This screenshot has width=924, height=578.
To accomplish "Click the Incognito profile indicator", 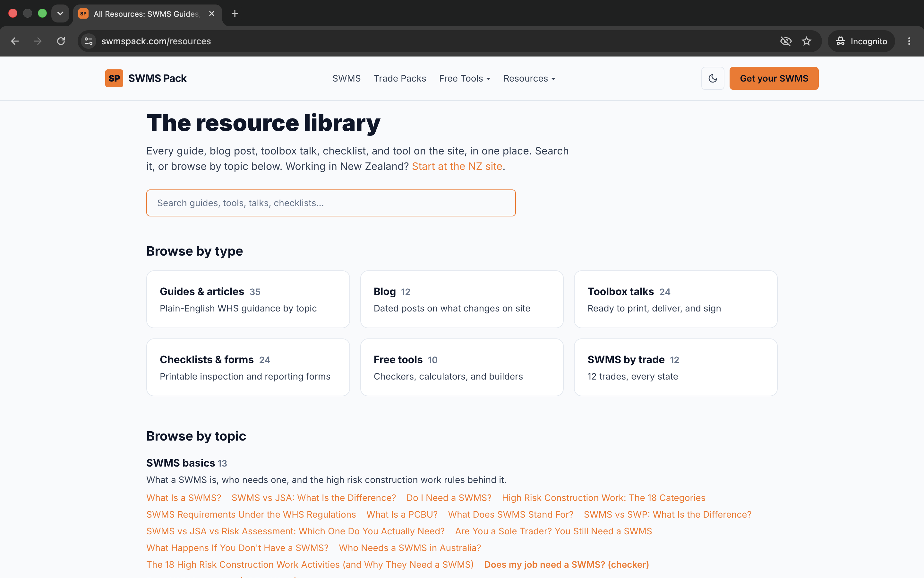I will point(861,41).
